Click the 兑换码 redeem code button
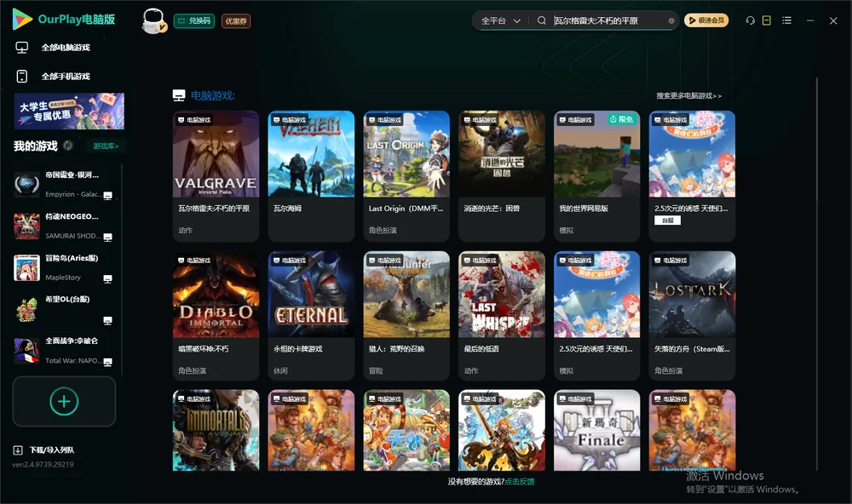Viewport: 852px width, 504px height. (x=194, y=21)
